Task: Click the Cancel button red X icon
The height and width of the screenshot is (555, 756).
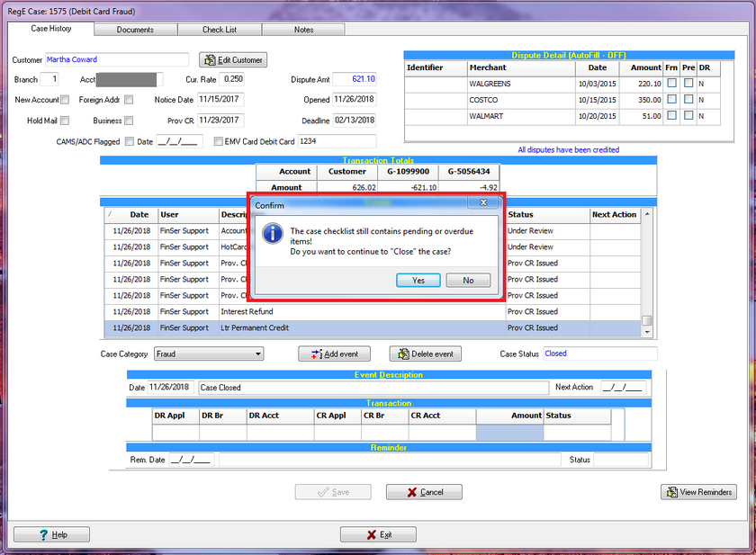Action: point(411,492)
